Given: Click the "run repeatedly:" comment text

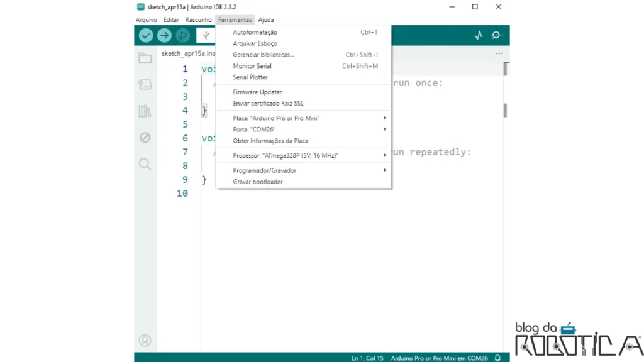Looking at the screenshot, I should coord(431,152).
